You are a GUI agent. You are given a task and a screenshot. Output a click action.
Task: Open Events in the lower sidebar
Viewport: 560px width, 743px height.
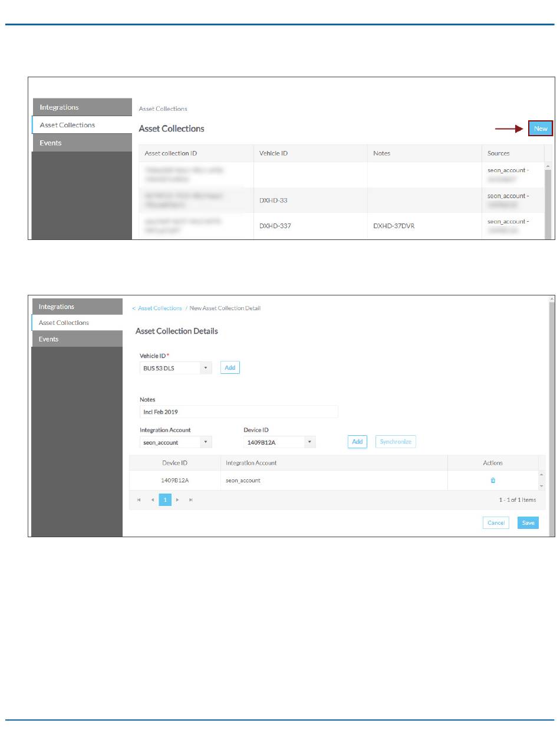tap(77, 339)
